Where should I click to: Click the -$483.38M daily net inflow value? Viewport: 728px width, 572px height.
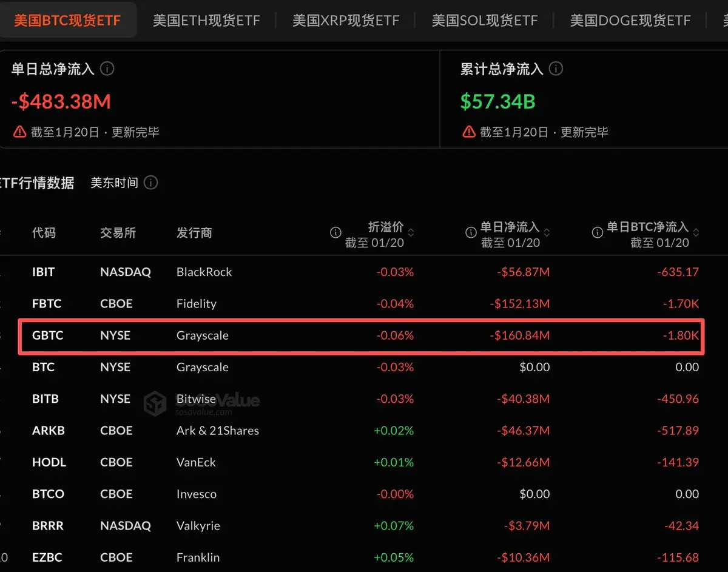click(61, 101)
